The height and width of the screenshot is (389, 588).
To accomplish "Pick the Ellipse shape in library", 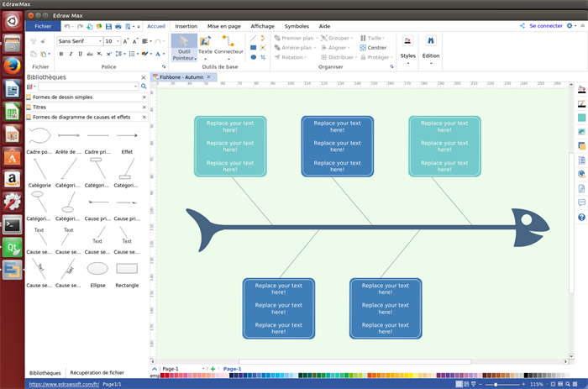I will coord(97,268).
